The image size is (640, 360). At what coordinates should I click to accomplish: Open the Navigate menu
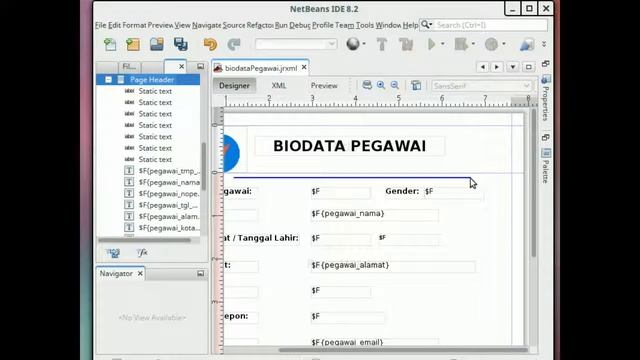[x=207, y=25]
